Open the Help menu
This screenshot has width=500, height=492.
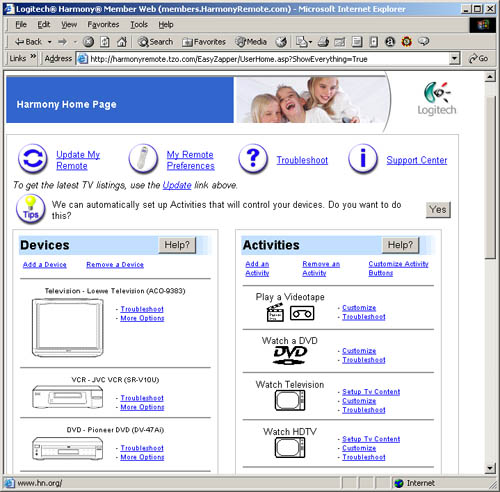point(166,24)
